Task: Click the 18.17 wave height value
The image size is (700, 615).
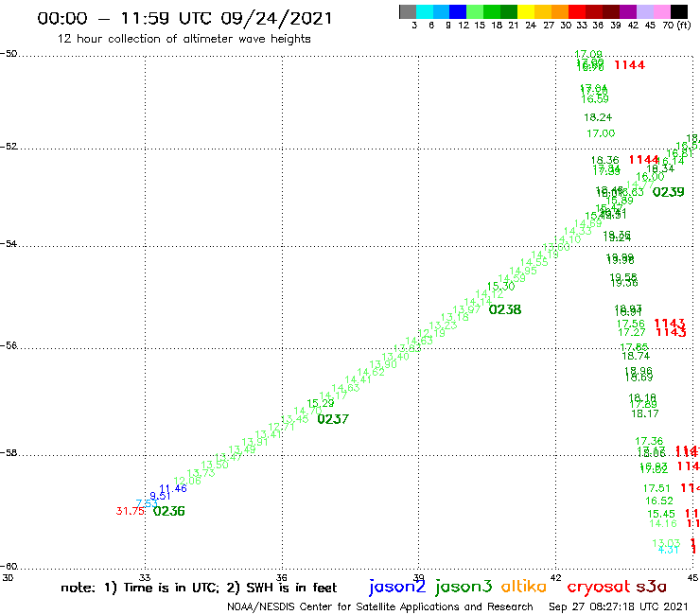Action: pyautogui.click(x=644, y=413)
